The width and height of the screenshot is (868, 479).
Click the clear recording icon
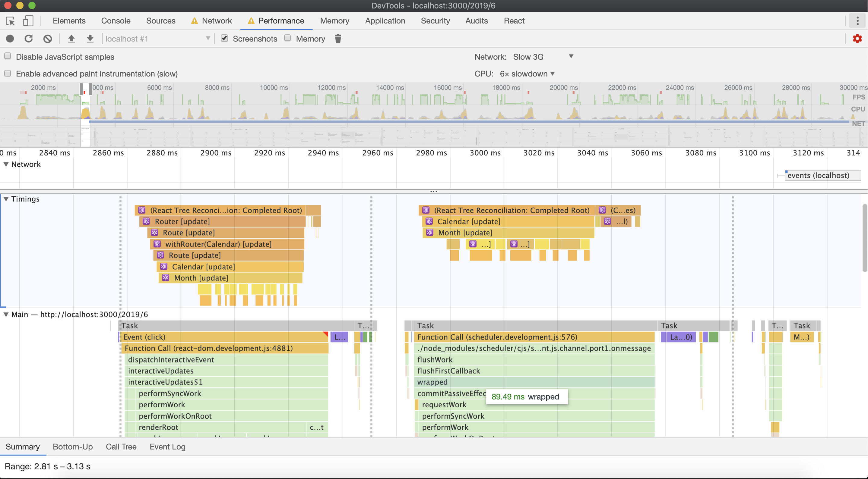click(48, 39)
